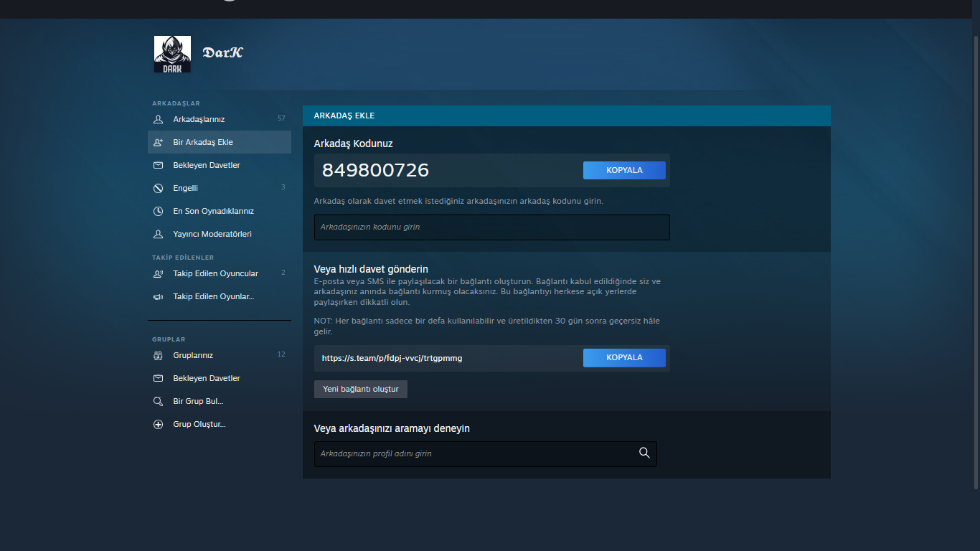Click the blocked count 3
Viewport: 980px width, 551px height.
pos(283,187)
